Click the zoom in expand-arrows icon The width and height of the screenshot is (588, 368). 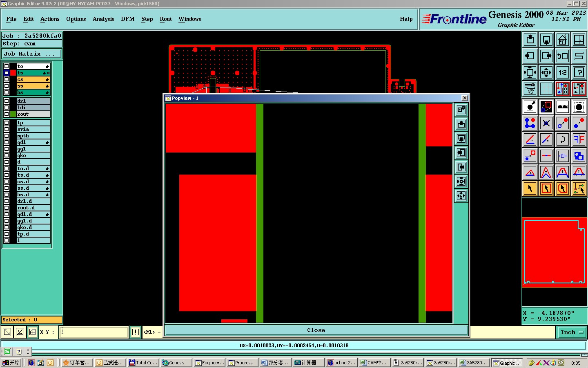(530, 72)
